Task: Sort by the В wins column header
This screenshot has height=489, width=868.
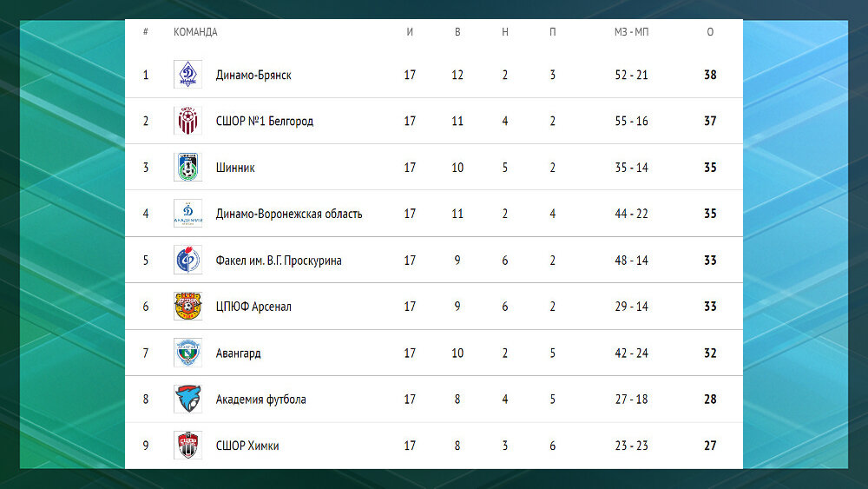Action: tap(457, 32)
